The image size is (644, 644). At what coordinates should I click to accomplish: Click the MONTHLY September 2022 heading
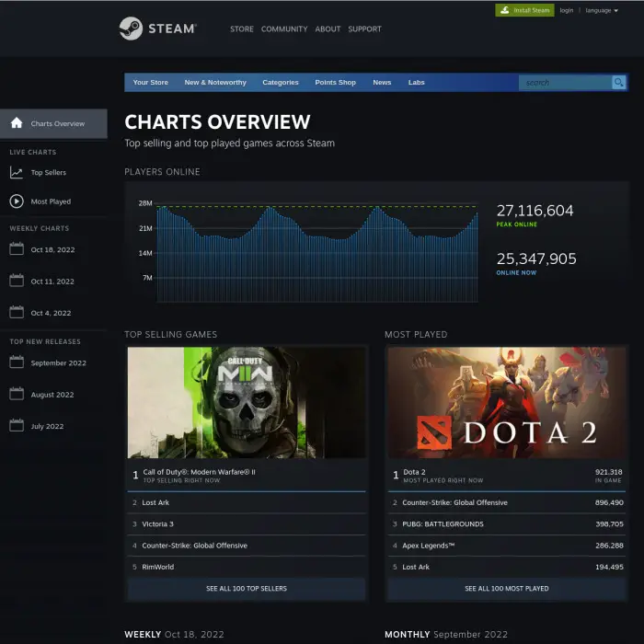[446, 634]
